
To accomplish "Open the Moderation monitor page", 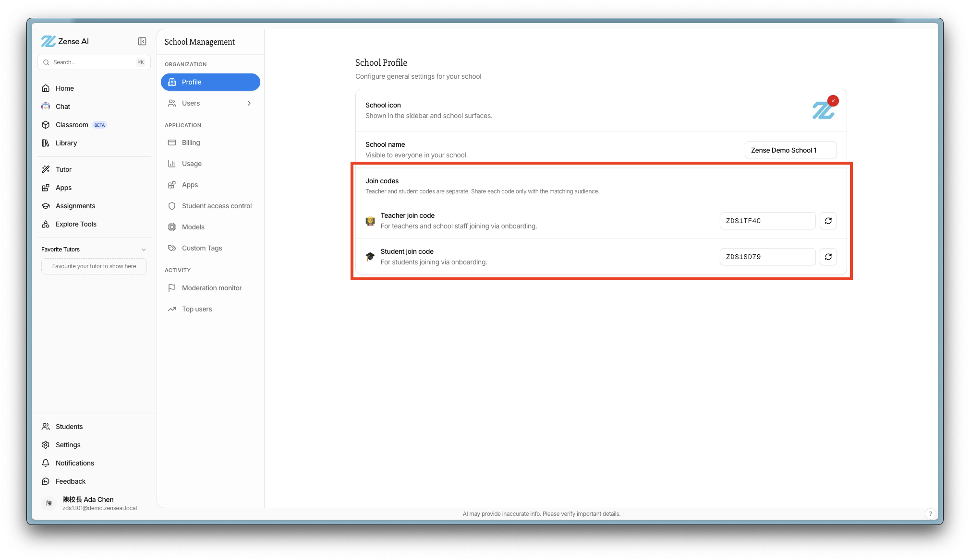I will (x=210, y=288).
